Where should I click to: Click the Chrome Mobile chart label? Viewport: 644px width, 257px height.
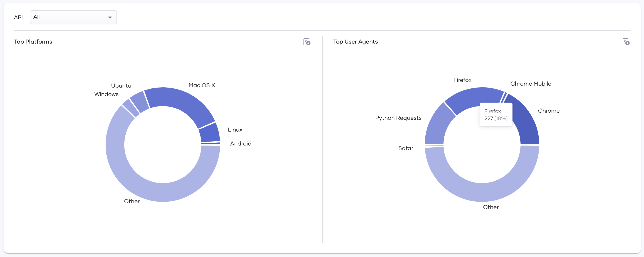click(531, 84)
